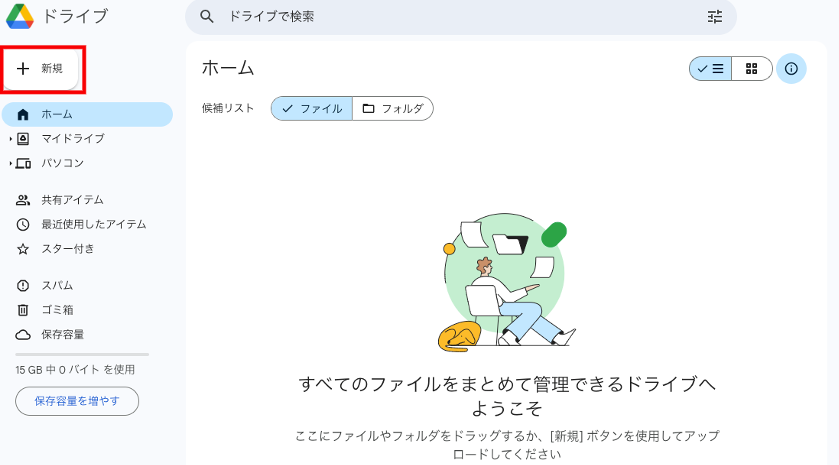This screenshot has width=839, height=465.
Task: Expand the パソコン tree arrow
Action: coord(10,163)
